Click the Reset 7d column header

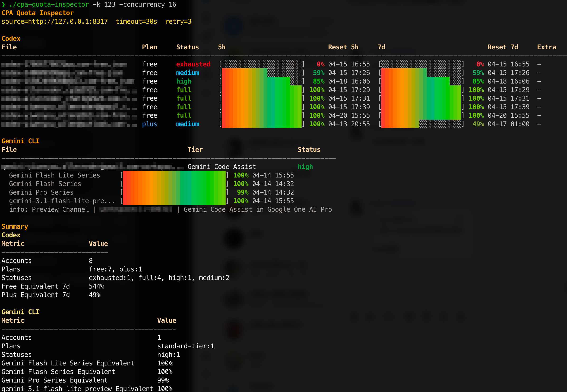point(503,47)
